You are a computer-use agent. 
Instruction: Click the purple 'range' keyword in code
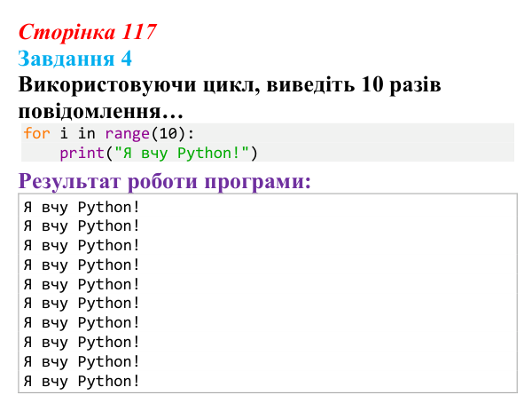click(128, 134)
